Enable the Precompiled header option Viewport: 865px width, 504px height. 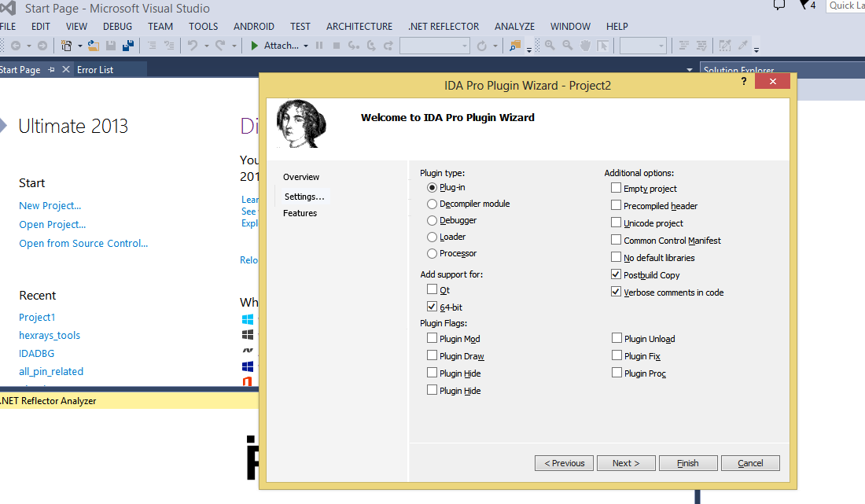pyautogui.click(x=617, y=204)
